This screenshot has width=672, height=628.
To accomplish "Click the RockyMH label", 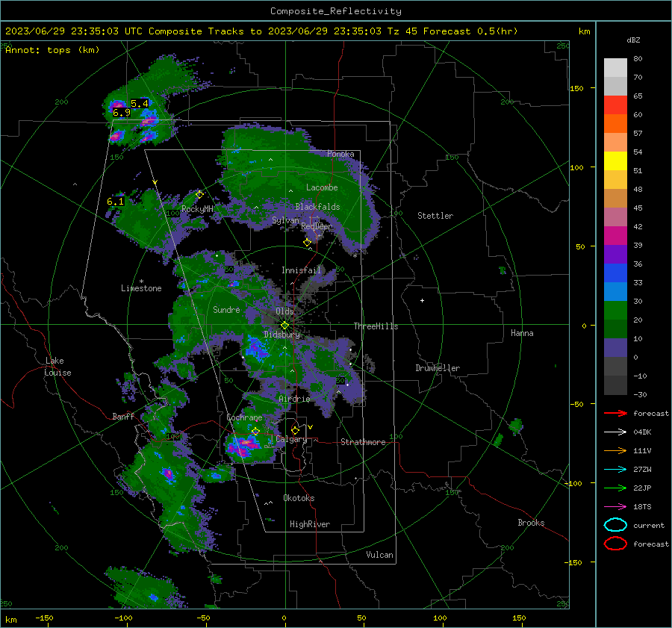I will pyautogui.click(x=197, y=209).
